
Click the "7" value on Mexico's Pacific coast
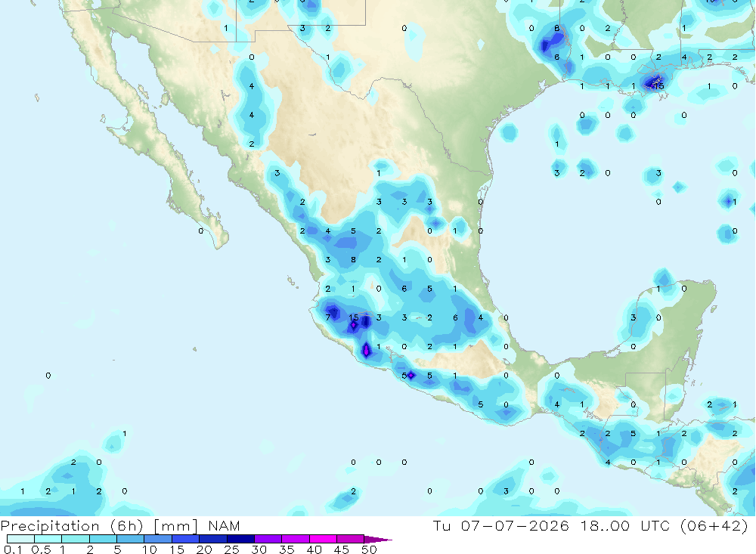(x=328, y=317)
